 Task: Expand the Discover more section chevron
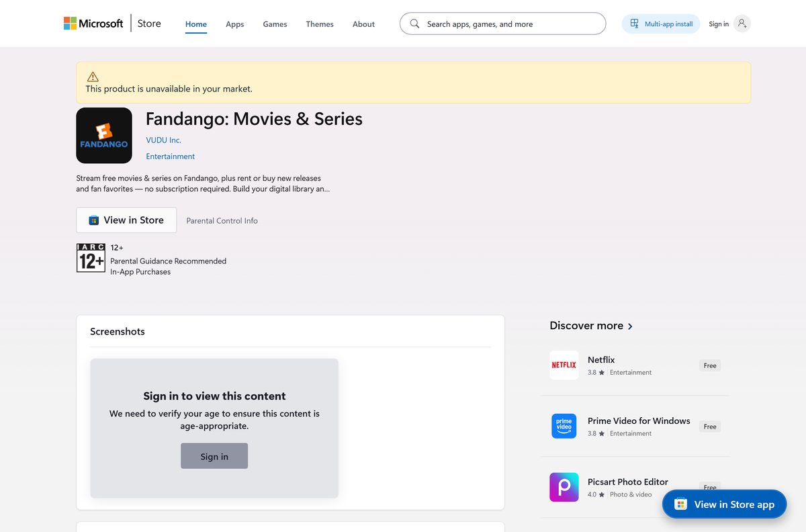click(630, 326)
